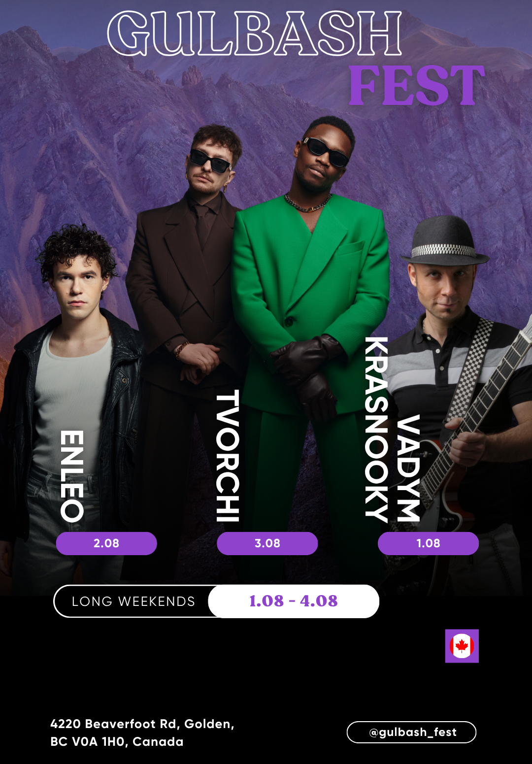Click the vertical VADYM artist name

pos(408,468)
